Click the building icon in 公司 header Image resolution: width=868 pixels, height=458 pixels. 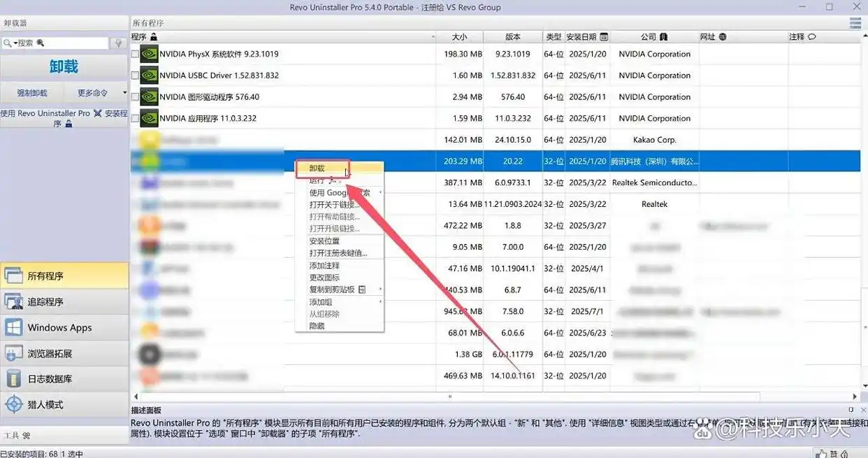[x=663, y=37]
